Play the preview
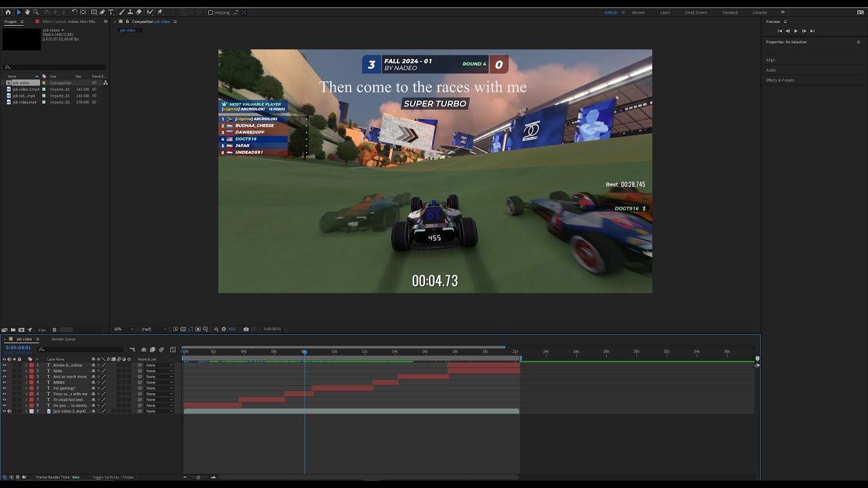This screenshot has width=868, height=488. 795,30
